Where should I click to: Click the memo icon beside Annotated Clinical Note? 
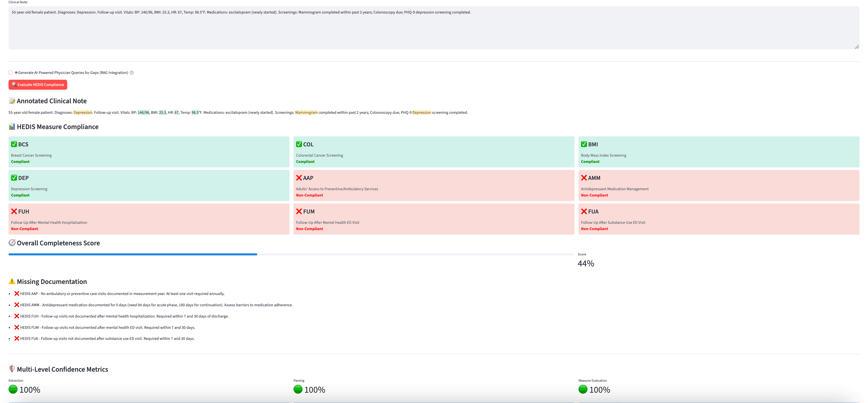click(x=12, y=101)
